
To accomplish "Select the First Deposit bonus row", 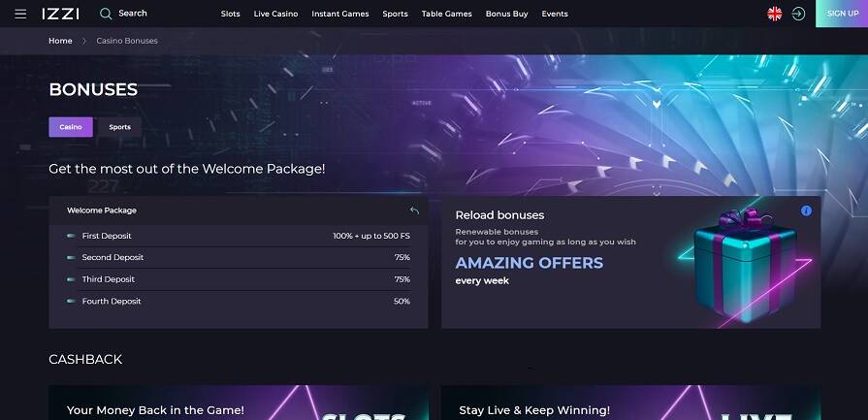I will (239, 236).
